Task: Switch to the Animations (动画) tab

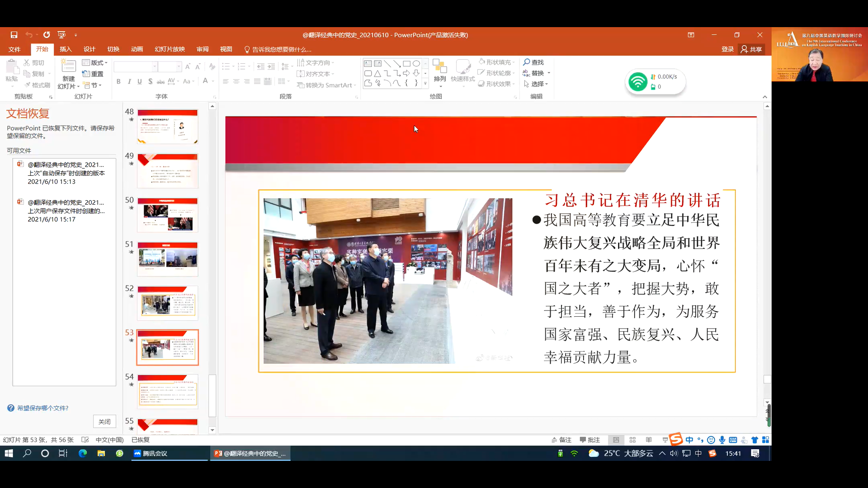Action: [137, 49]
